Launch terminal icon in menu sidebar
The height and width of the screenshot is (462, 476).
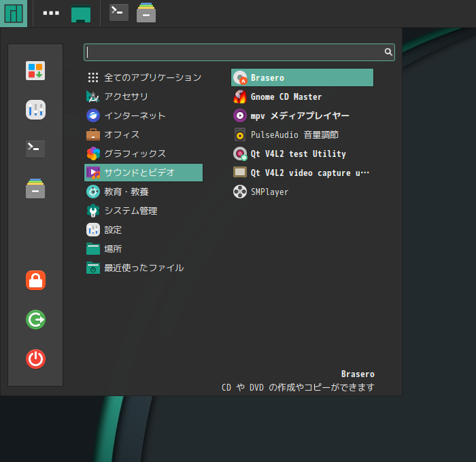click(35, 149)
